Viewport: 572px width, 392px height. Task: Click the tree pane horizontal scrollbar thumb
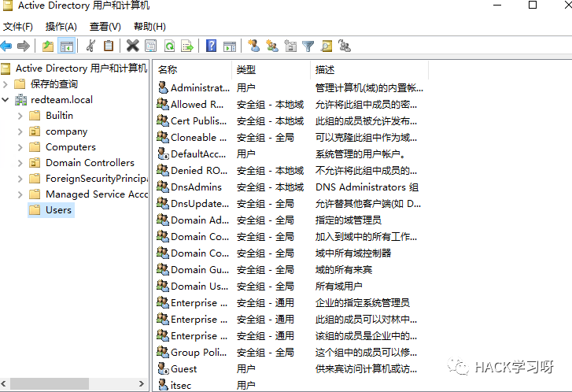50,383
